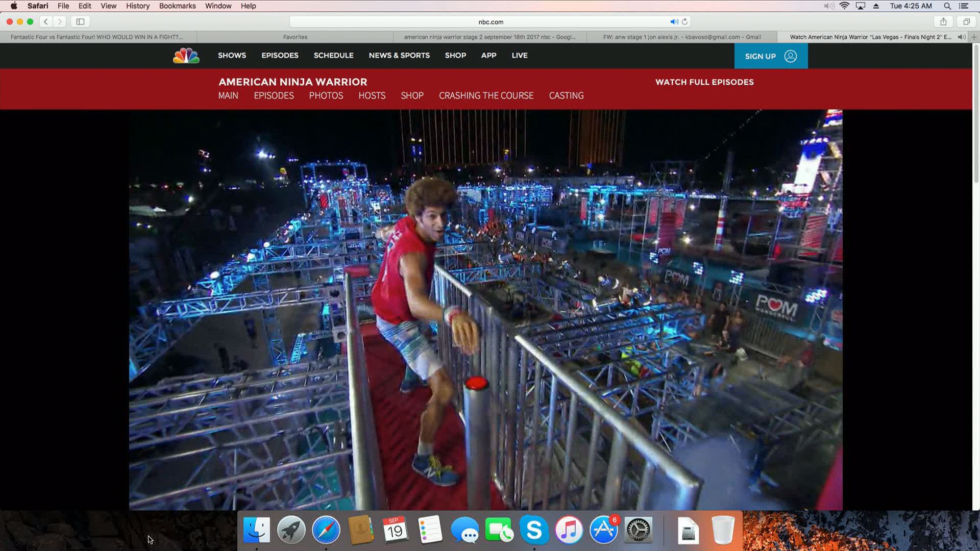Click the Share icon in Safari toolbar

pyautogui.click(x=943, y=21)
